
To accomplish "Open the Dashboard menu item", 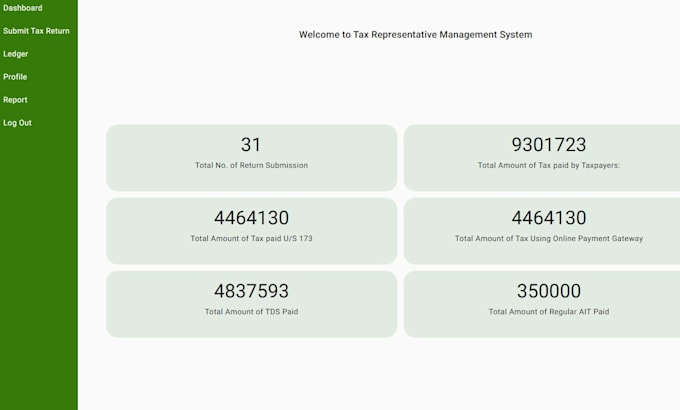I will 23,8.
